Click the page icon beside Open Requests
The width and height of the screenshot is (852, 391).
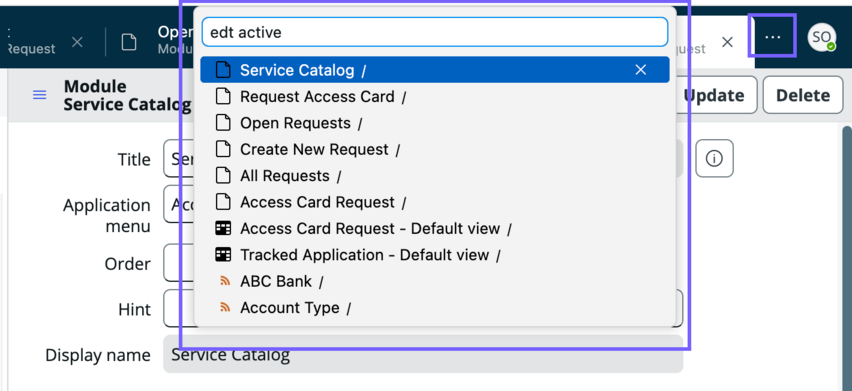223,123
